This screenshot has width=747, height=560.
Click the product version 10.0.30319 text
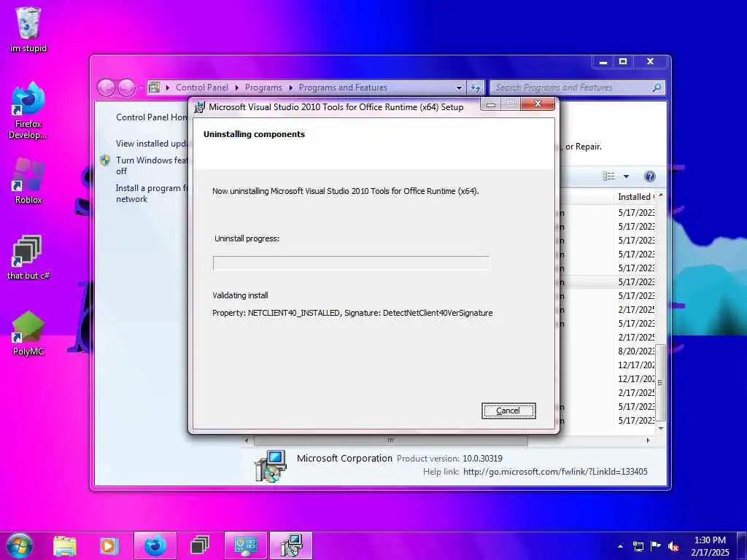click(482, 459)
